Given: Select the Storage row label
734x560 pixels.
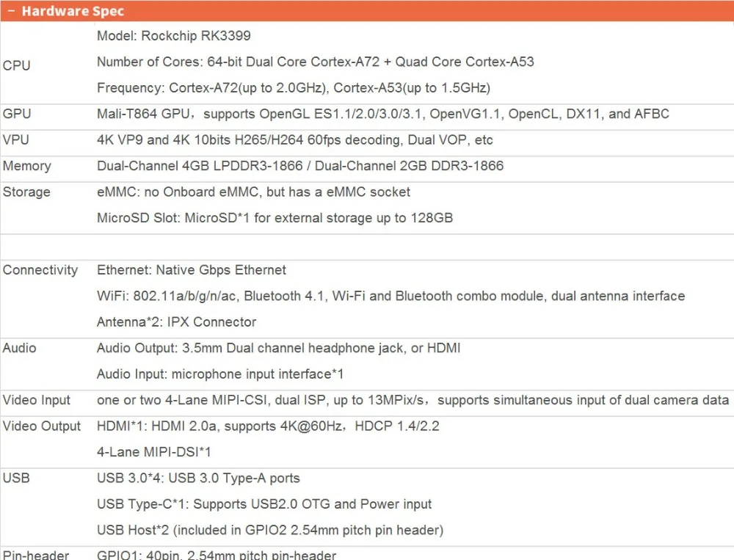Looking at the screenshot, I should click(x=26, y=192).
